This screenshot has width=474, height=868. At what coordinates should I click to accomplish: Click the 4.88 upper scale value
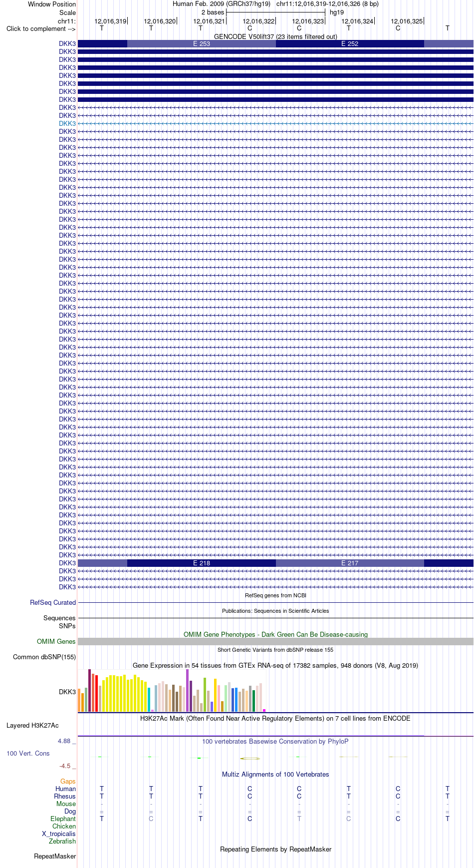tap(64, 741)
